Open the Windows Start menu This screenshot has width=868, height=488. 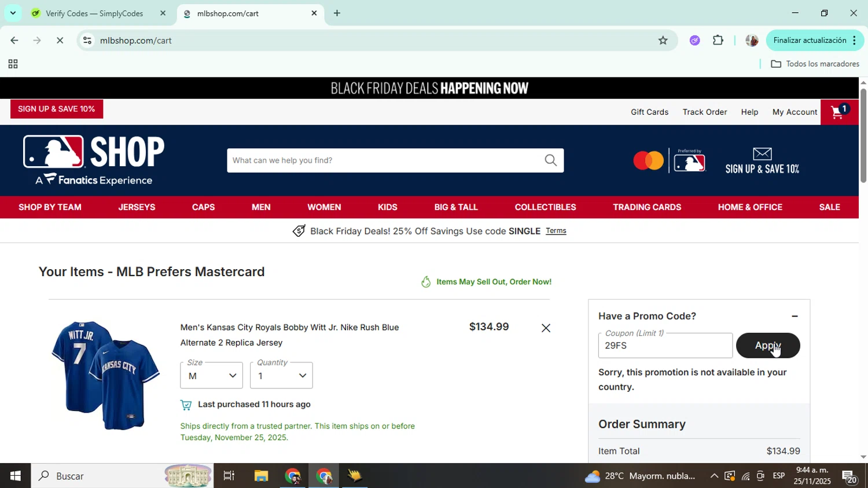coord(15,476)
